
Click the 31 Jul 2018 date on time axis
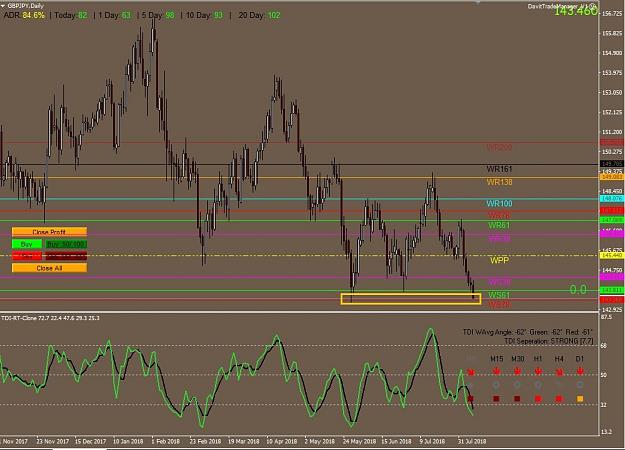coord(472,442)
